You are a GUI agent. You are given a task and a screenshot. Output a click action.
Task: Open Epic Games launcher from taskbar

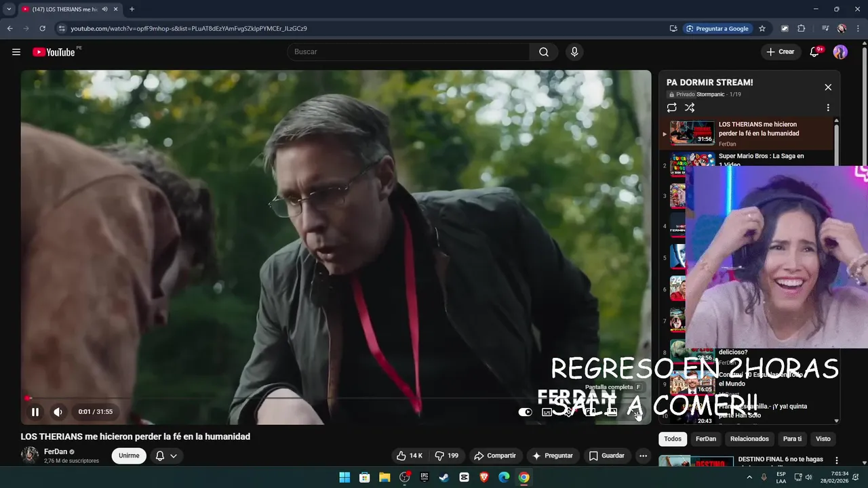425,477
